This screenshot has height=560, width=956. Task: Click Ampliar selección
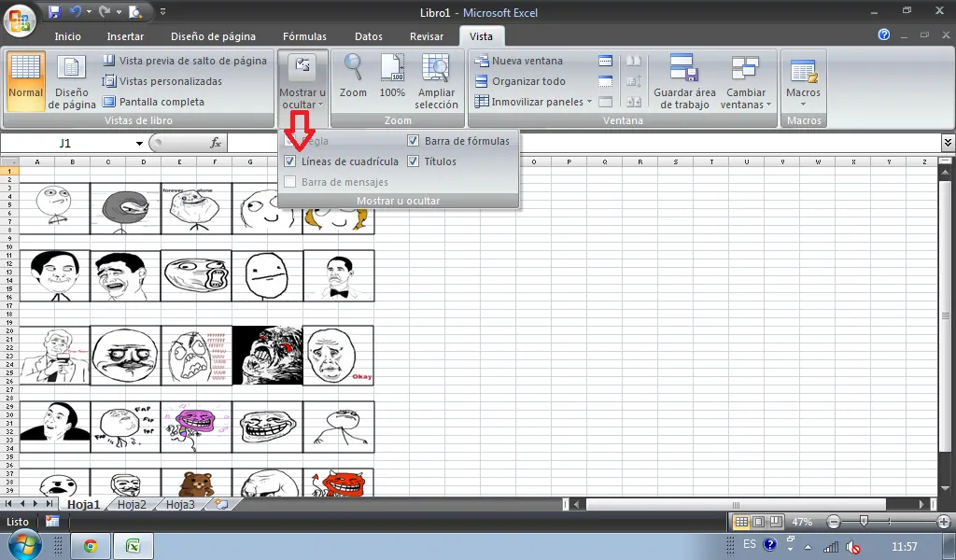(436, 81)
